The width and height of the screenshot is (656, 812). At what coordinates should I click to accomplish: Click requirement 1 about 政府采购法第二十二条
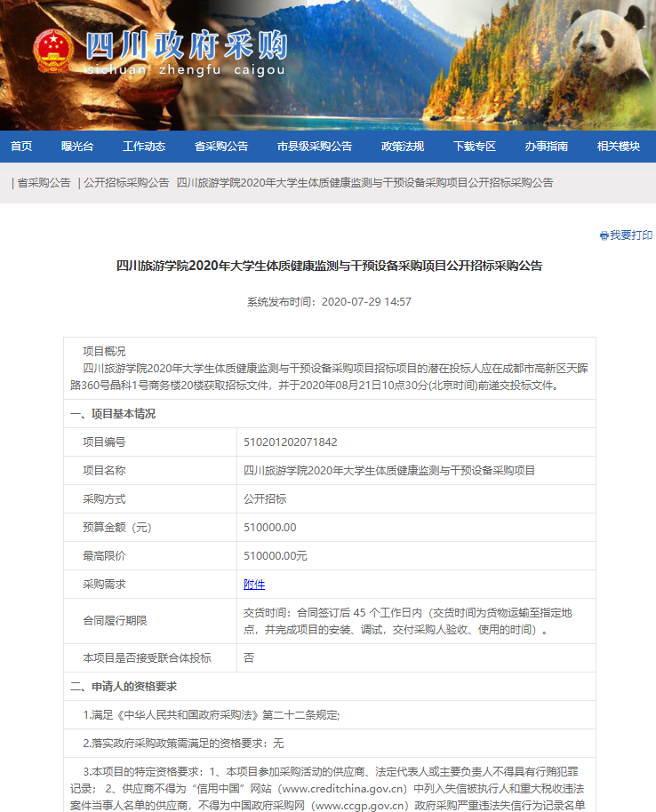click(x=212, y=715)
